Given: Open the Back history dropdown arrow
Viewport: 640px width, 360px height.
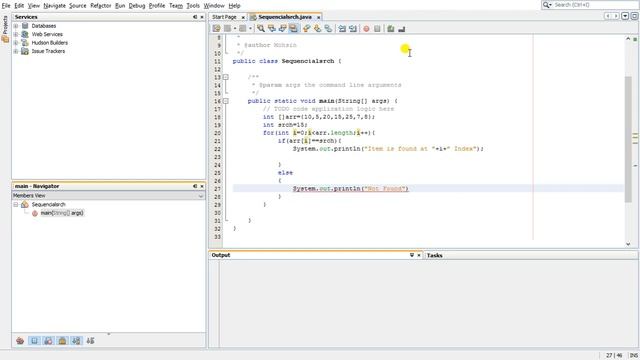Looking at the screenshot, I should 235,29.
